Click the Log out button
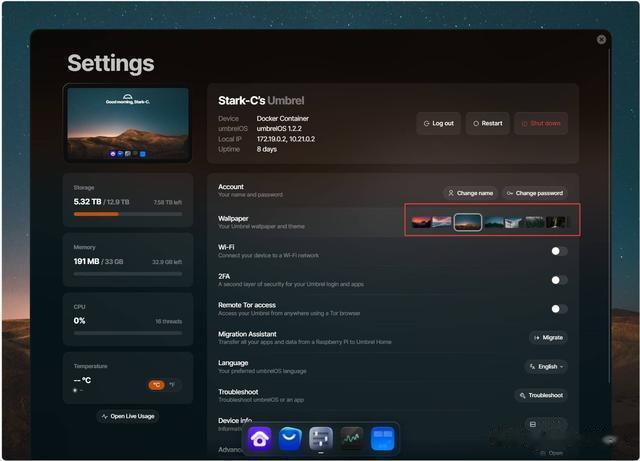Image resolution: width=640 pixels, height=461 pixels. [439, 123]
